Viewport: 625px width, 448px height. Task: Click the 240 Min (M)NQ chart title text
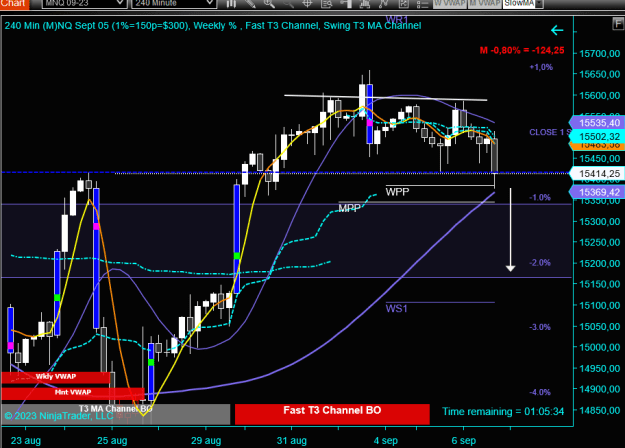[212, 26]
